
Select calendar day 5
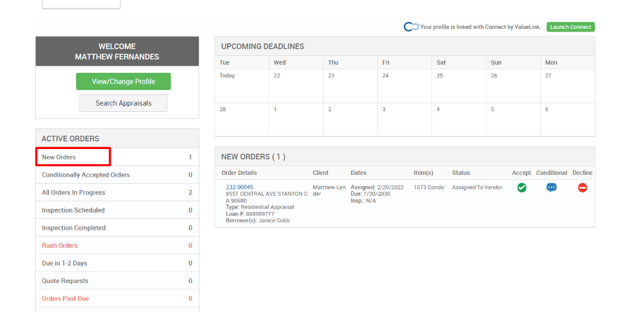pos(513,120)
